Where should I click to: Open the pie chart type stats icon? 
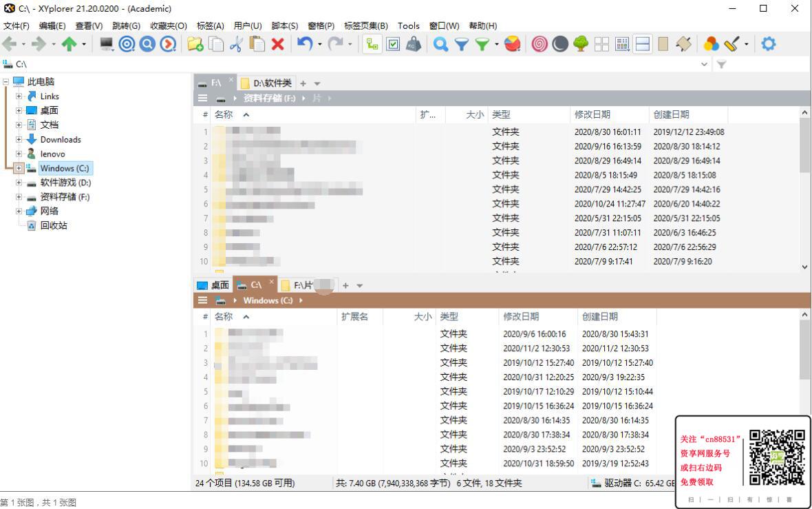[x=512, y=44]
